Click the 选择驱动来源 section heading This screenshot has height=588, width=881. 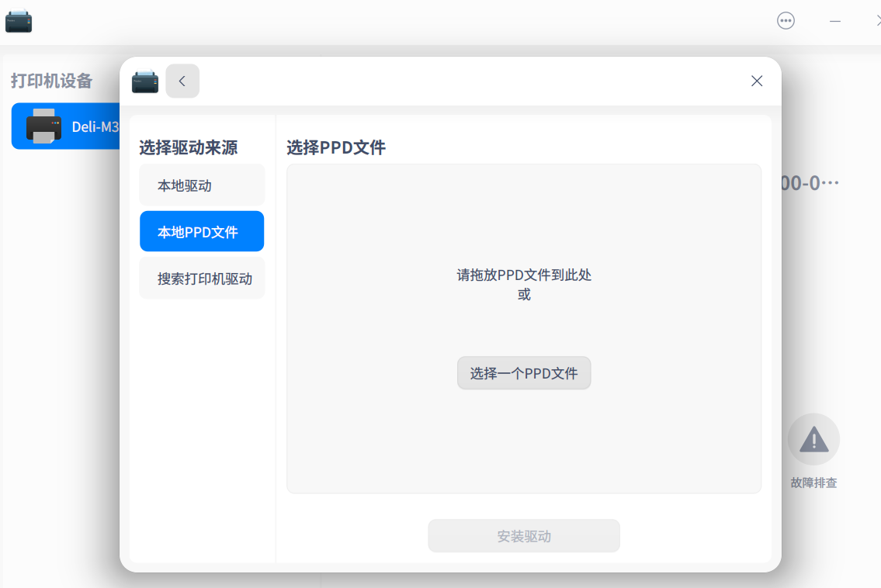pos(189,147)
